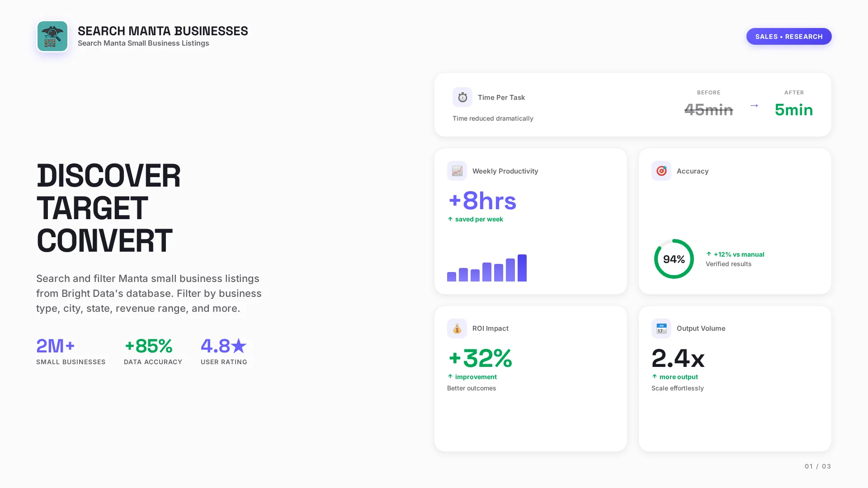The height and width of the screenshot is (488, 868).
Task: Click the chart icon beside Weekly Productivity
Action: coord(457,171)
